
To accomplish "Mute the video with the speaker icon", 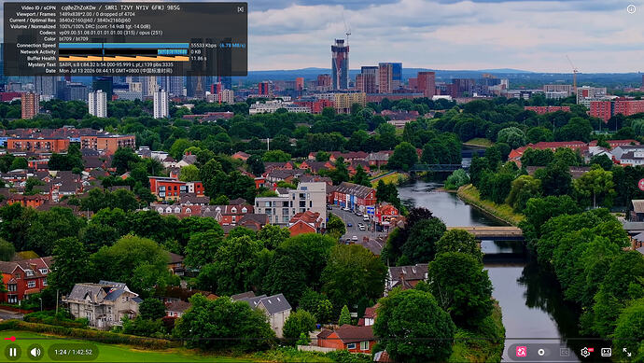I will click(x=35, y=352).
